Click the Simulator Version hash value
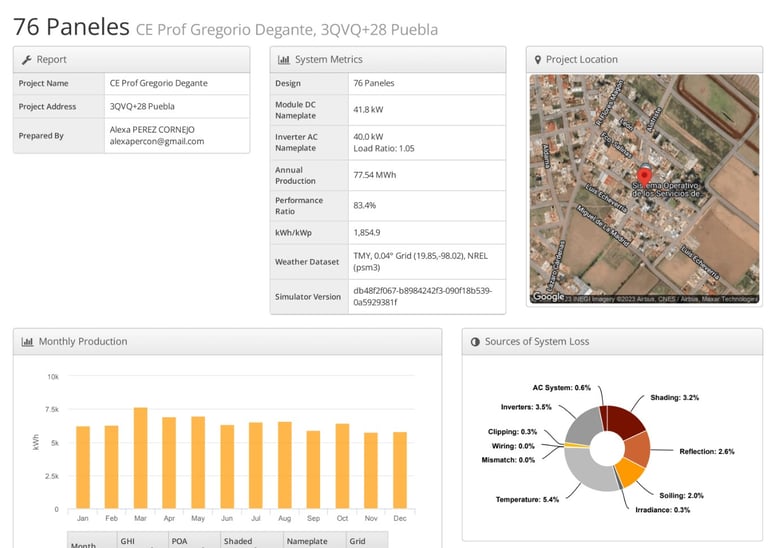The width and height of the screenshot is (768, 548). [422, 296]
